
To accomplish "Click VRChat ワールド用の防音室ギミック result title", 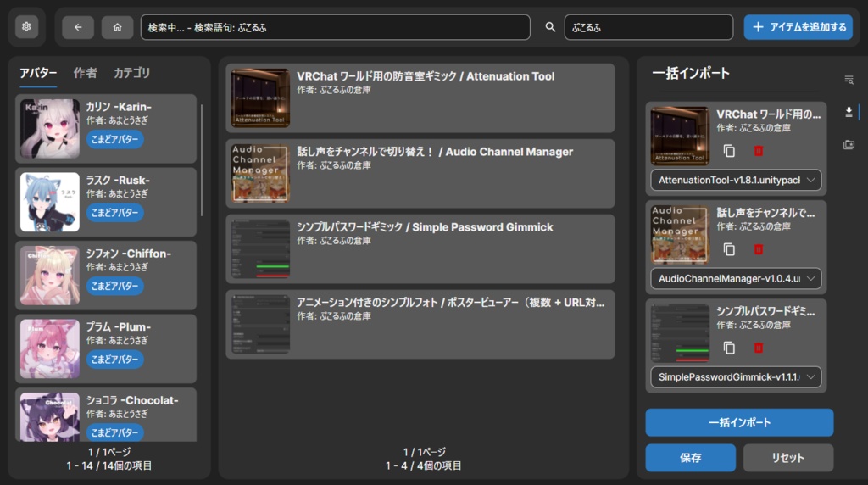I will (426, 76).
